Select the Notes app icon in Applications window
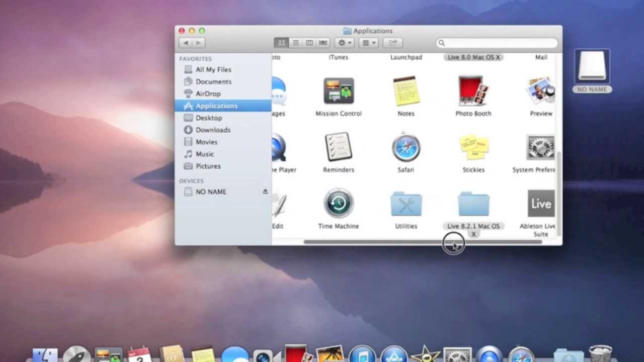The width and height of the screenshot is (644, 362). point(406,92)
